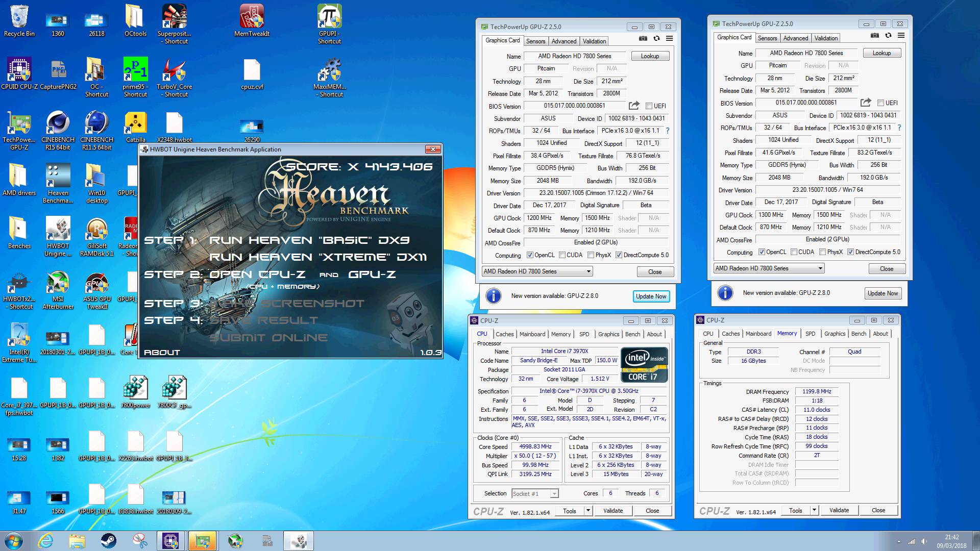Launch prime95 shortcut icon
The height and width of the screenshot is (551, 980).
(135, 77)
